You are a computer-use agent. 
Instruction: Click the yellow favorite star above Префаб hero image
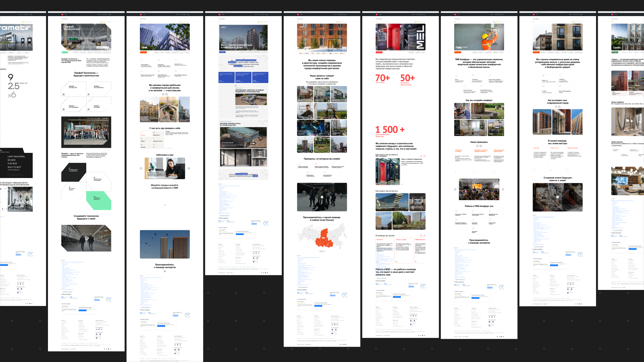(62, 22)
